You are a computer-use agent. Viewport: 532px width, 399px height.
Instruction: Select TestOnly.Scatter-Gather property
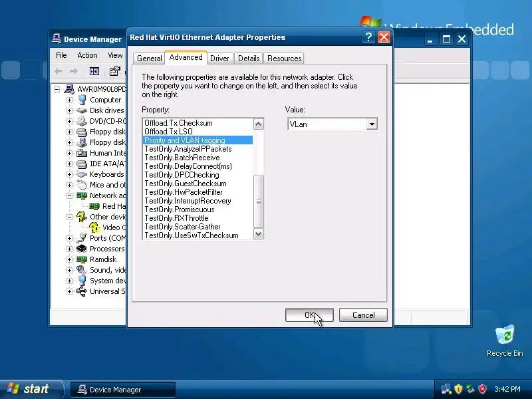point(198,227)
